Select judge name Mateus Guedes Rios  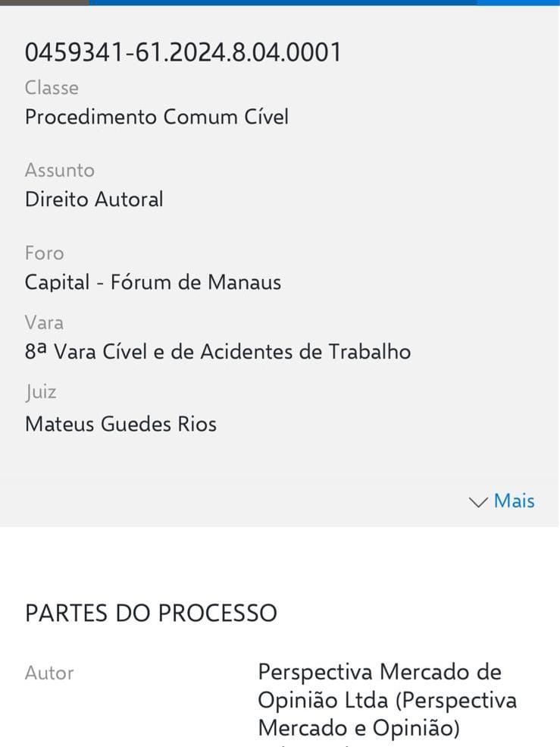pyautogui.click(x=120, y=424)
